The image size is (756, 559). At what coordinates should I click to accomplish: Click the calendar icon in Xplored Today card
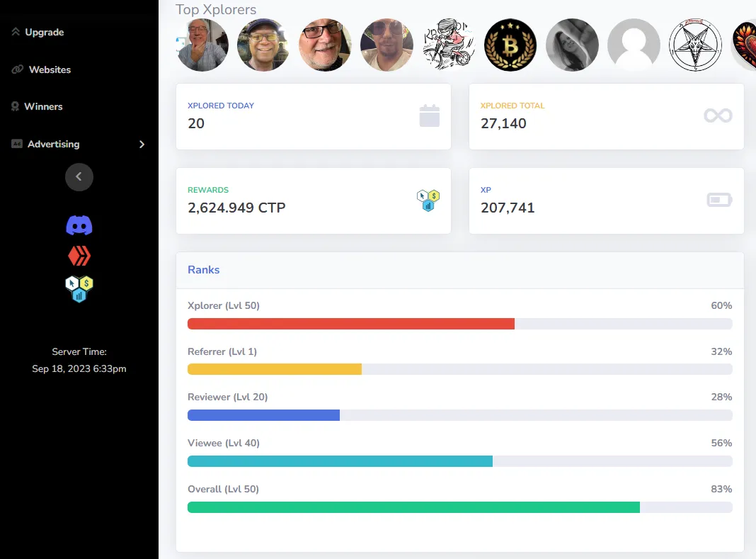click(x=430, y=116)
